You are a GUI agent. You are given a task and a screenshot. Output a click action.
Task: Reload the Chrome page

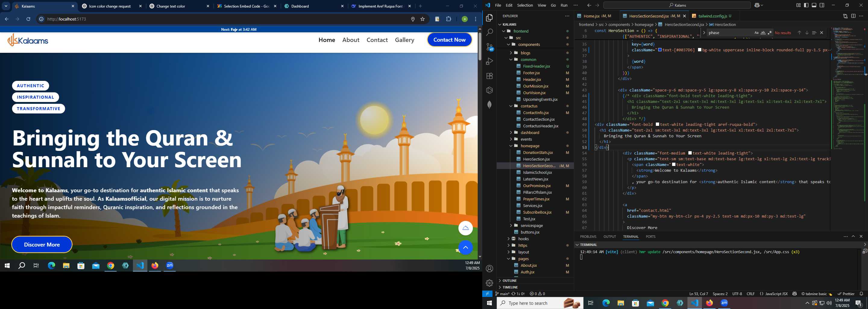[x=29, y=19]
